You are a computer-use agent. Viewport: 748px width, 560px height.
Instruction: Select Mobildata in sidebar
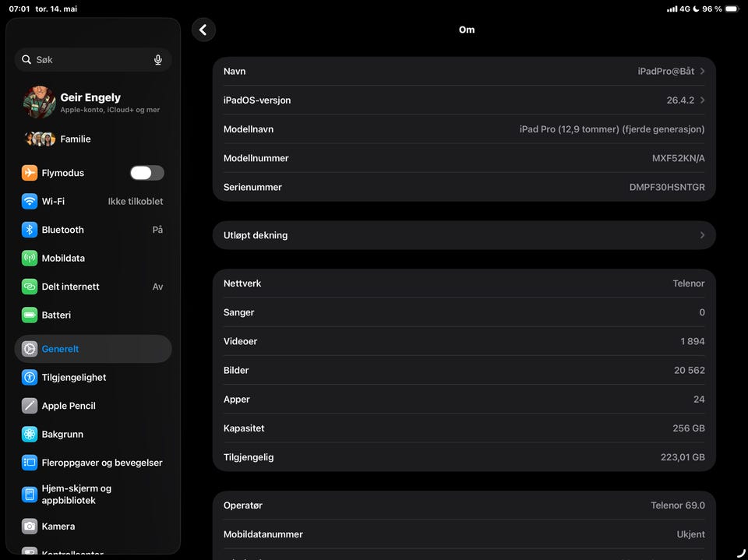click(x=93, y=258)
